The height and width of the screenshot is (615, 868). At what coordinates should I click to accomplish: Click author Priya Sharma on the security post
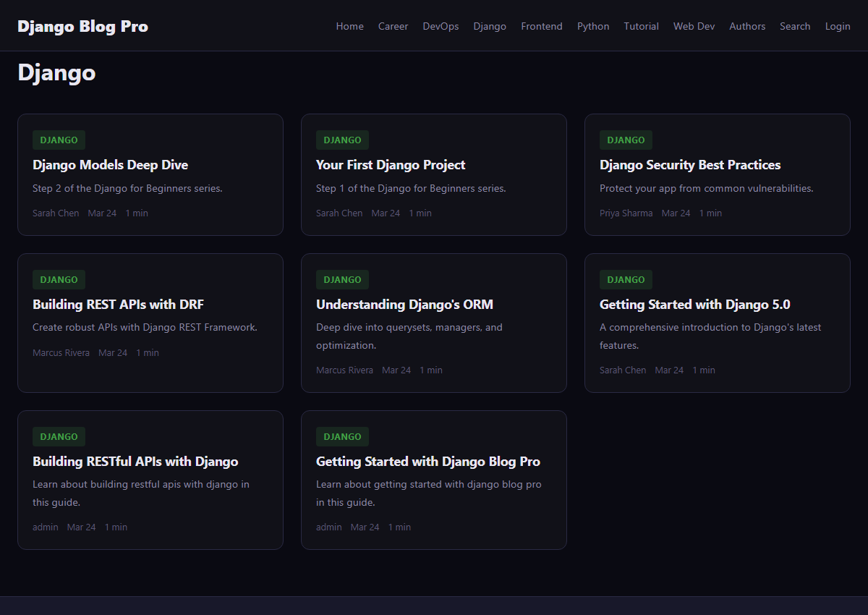(x=626, y=213)
